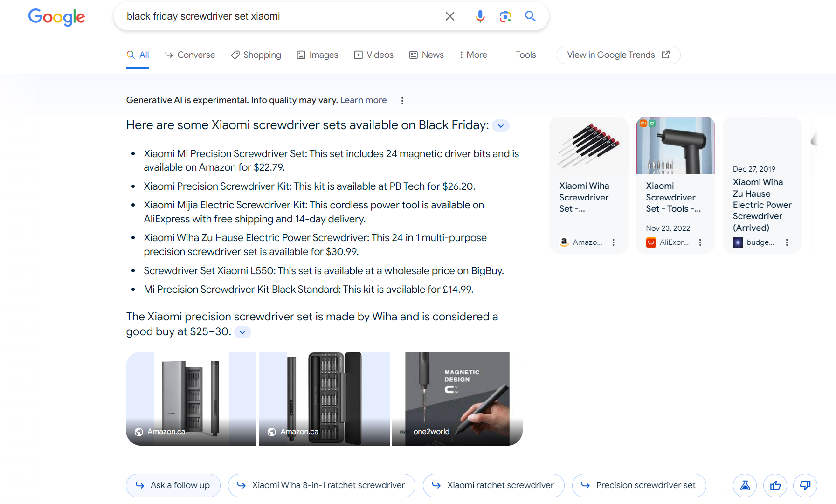
Task: Give thumbs up to the AI answer
Action: pyautogui.click(x=775, y=485)
